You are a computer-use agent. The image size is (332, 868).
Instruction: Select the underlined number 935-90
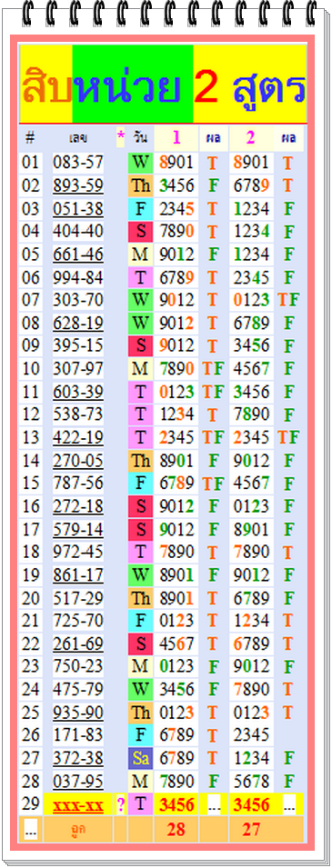(78, 713)
